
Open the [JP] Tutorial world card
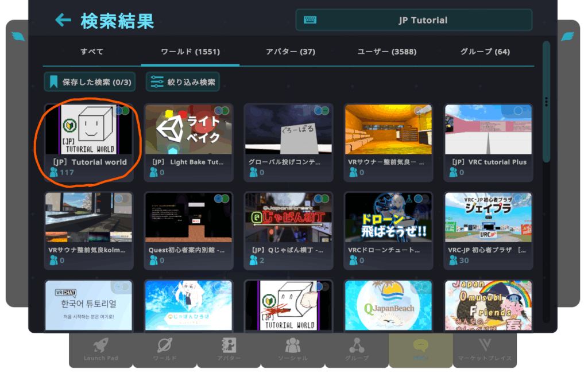click(89, 142)
